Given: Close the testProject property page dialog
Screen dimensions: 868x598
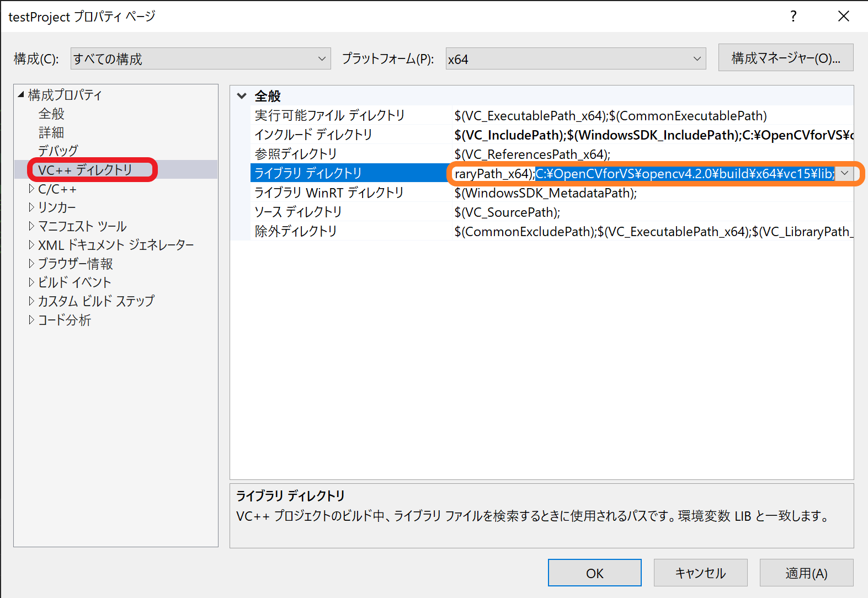Looking at the screenshot, I should click(844, 17).
